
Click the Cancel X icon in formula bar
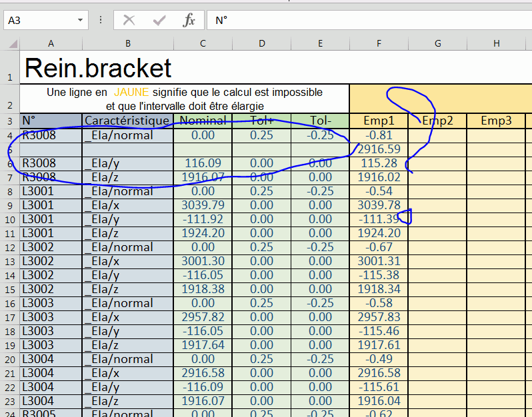(x=129, y=20)
